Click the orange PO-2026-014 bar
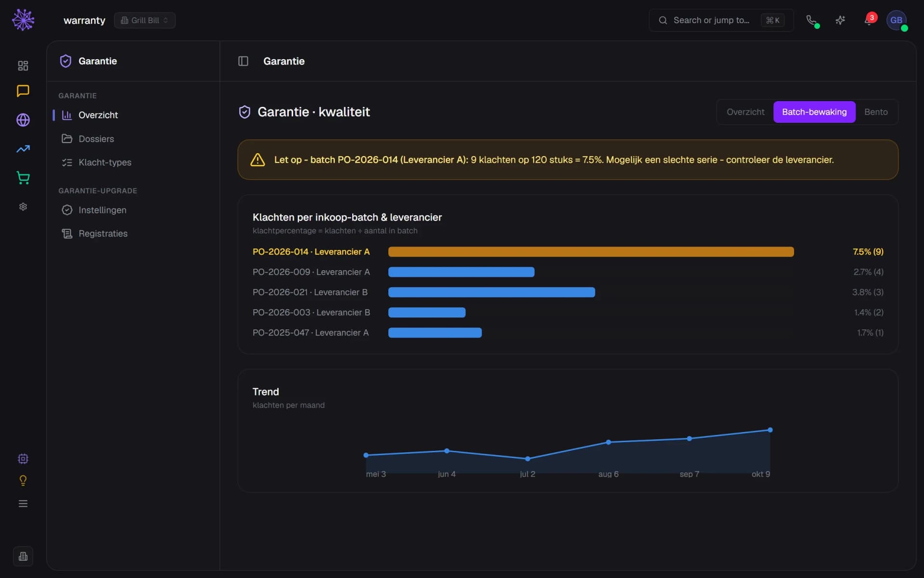 coord(591,251)
